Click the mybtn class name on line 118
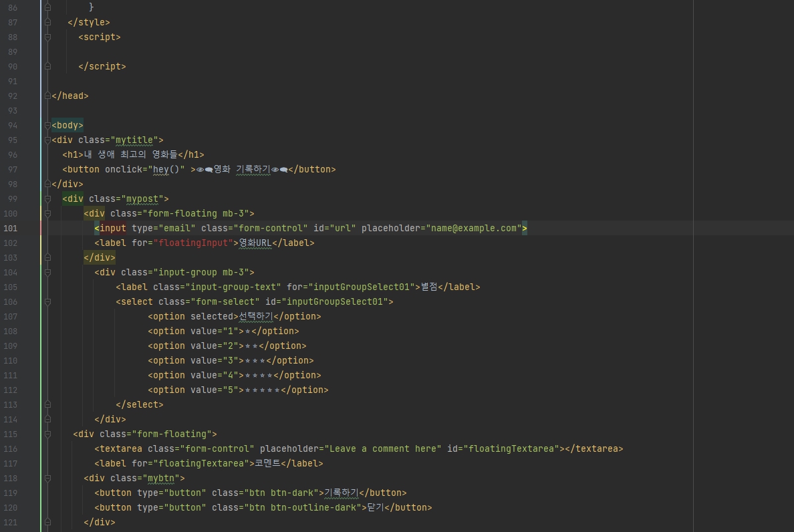The height and width of the screenshot is (532, 794). [161, 479]
